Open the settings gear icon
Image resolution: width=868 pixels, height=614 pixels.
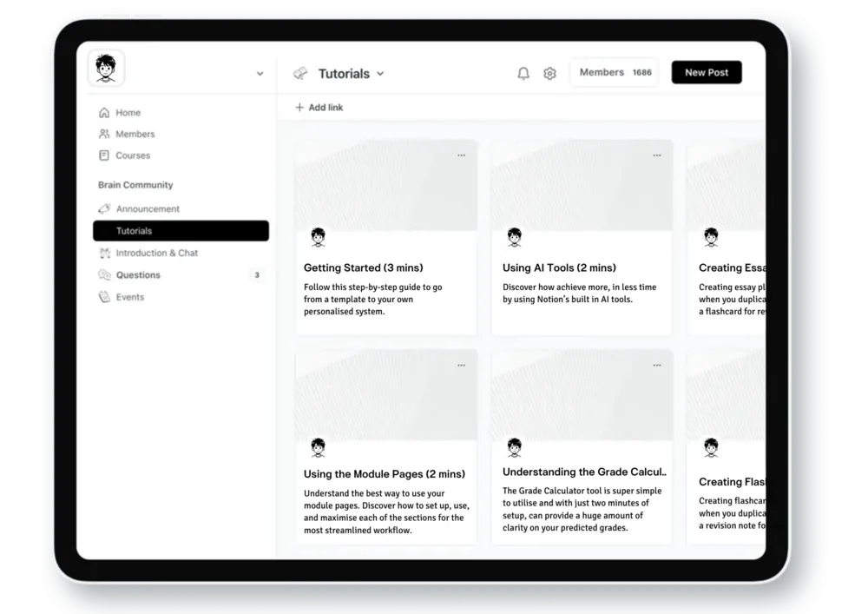point(549,73)
